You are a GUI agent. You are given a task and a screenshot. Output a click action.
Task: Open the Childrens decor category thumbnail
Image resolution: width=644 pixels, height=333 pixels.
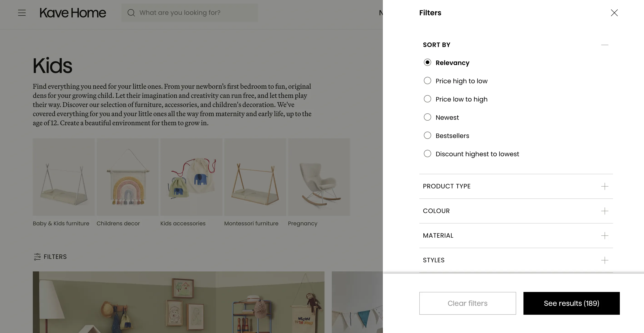[x=127, y=177]
